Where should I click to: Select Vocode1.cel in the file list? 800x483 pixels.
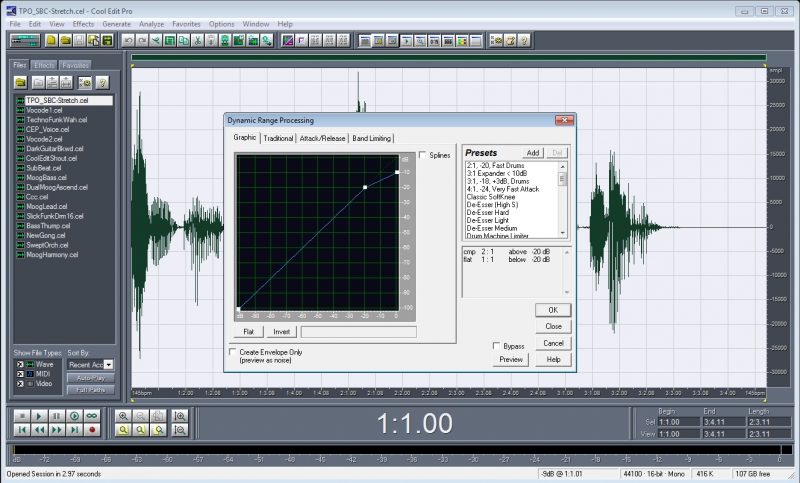click(44, 110)
